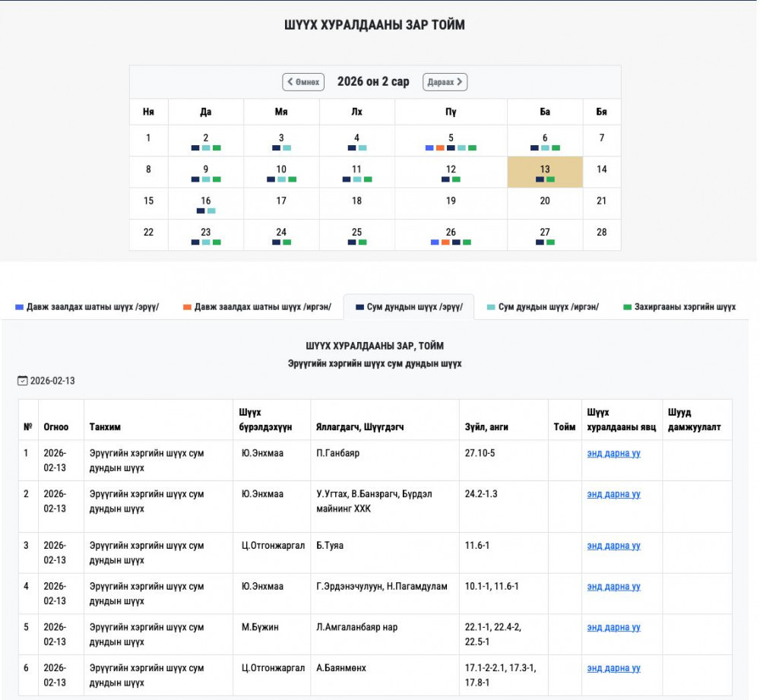Click the calendar icon beside 2026-02-13
This screenshot has width=760, height=700.
[22, 381]
